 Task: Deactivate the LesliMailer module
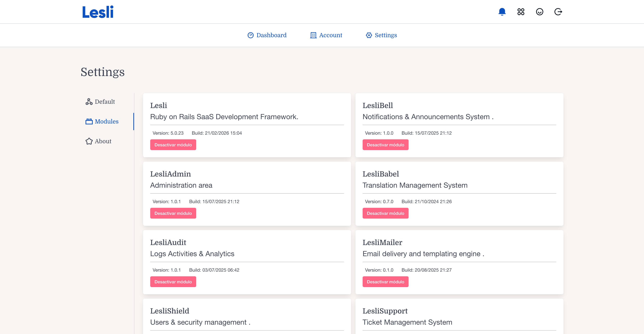click(x=385, y=282)
